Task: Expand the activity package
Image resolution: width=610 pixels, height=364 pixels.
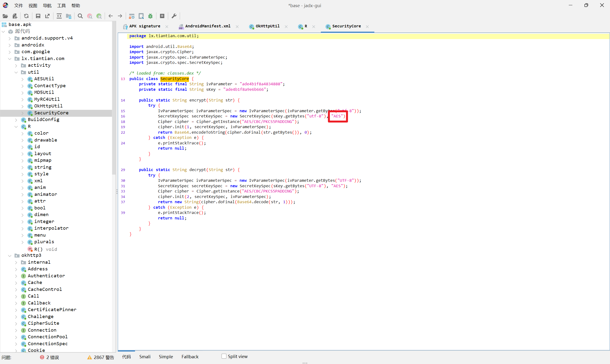Action: click(x=16, y=66)
